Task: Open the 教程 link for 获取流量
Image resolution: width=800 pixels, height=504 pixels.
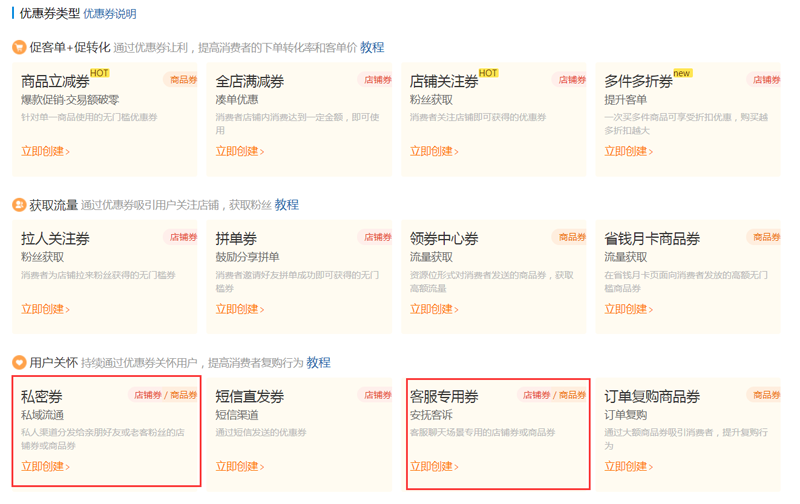Action: [287, 205]
